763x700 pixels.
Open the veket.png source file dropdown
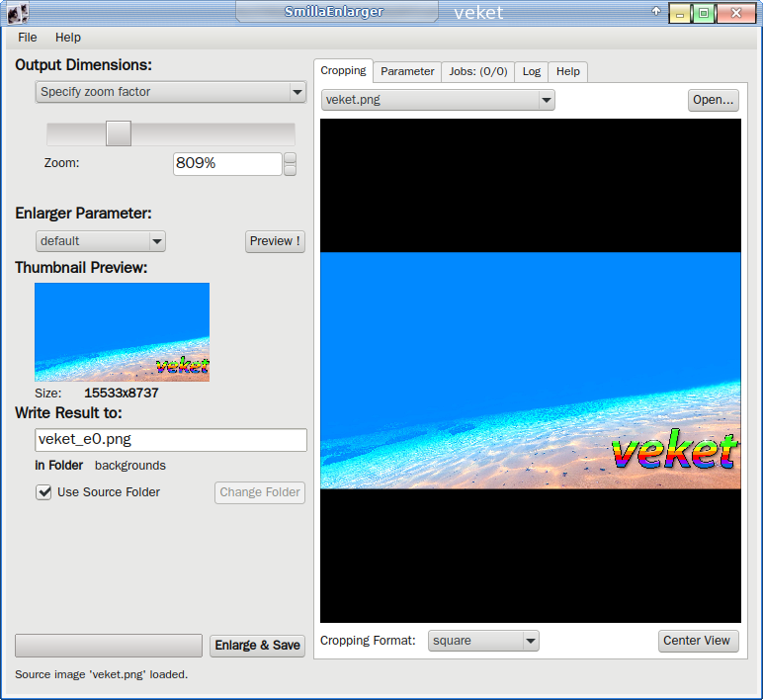click(x=438, y=100)
